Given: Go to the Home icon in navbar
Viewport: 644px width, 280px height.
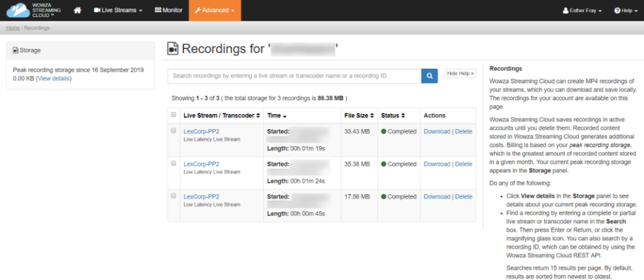Looking at the screenshot, I should tap(77, 11).
